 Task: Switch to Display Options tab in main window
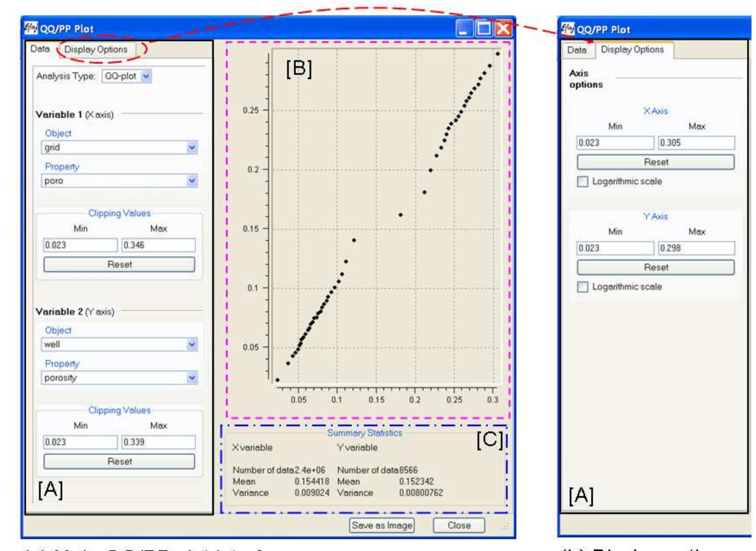[x=96, y=49]
